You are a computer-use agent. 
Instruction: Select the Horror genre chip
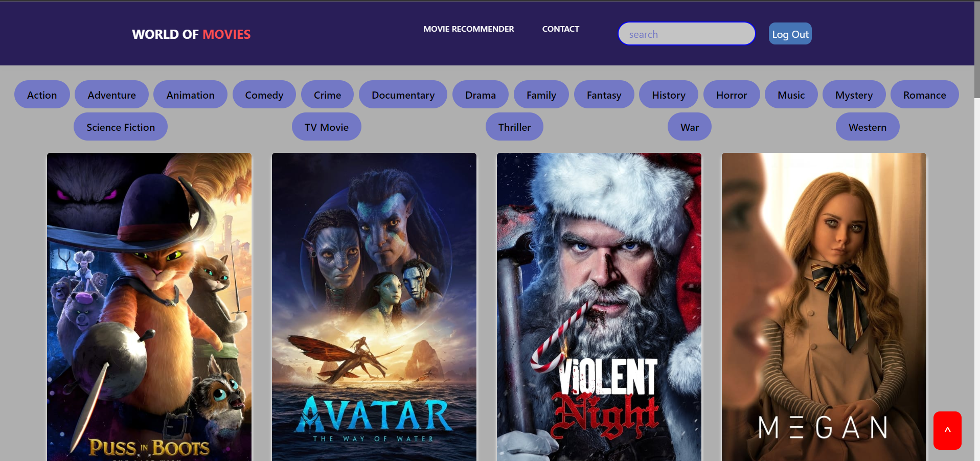click(x=732, y=95)
